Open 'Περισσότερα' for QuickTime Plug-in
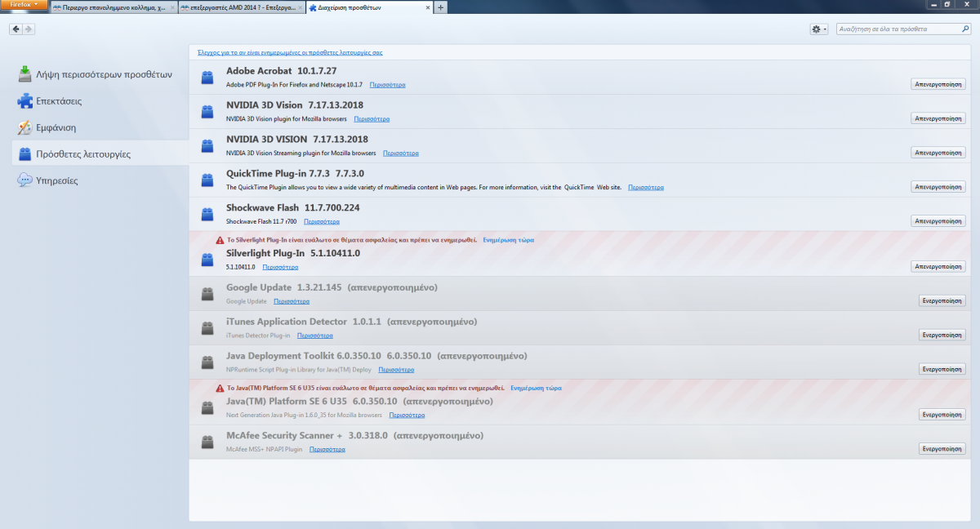The image size is (980, 529). (646, 187)
